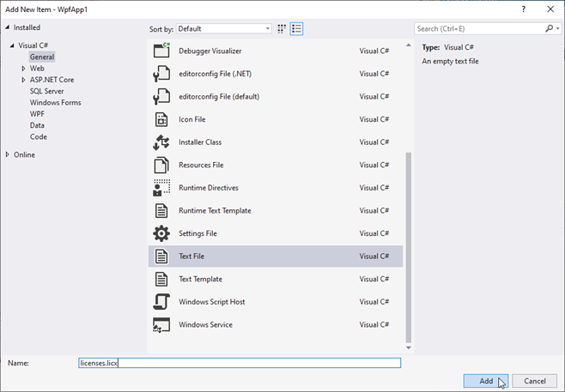Screen dimensions: 565x392
Task: Collapse the Installed section
Action: pos(8,27)
